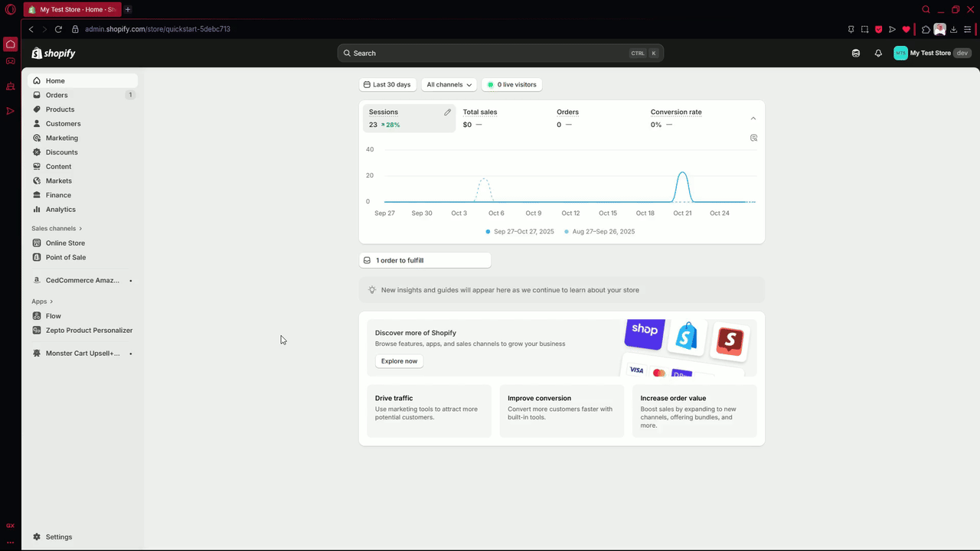This screenshot has width=980, height=551.
Task: Open the downloads icon
Action: coord(954,29)
